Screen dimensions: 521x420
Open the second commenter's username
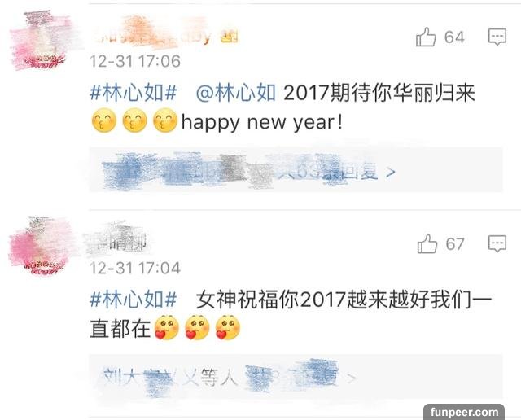tap(116, 240)
